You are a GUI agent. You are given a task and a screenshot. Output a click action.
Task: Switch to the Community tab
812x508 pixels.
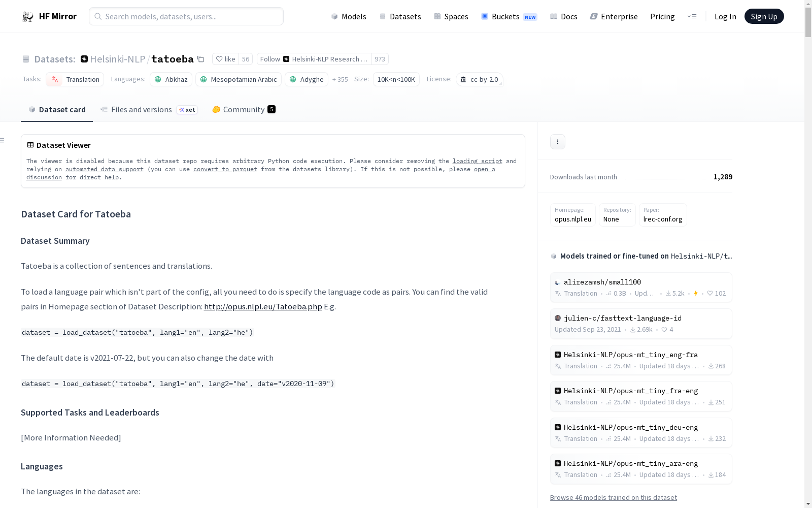click(x=244, y=110)
